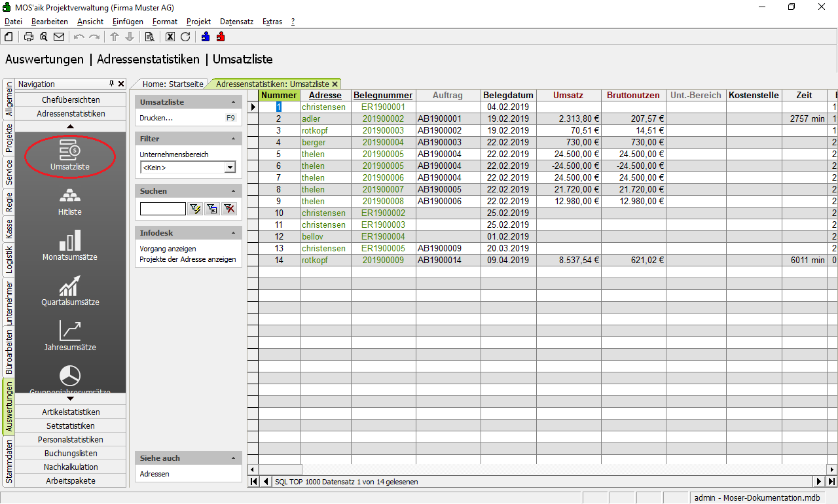Open the Unternehmensbereich dropdown

(x=229, y=168)
